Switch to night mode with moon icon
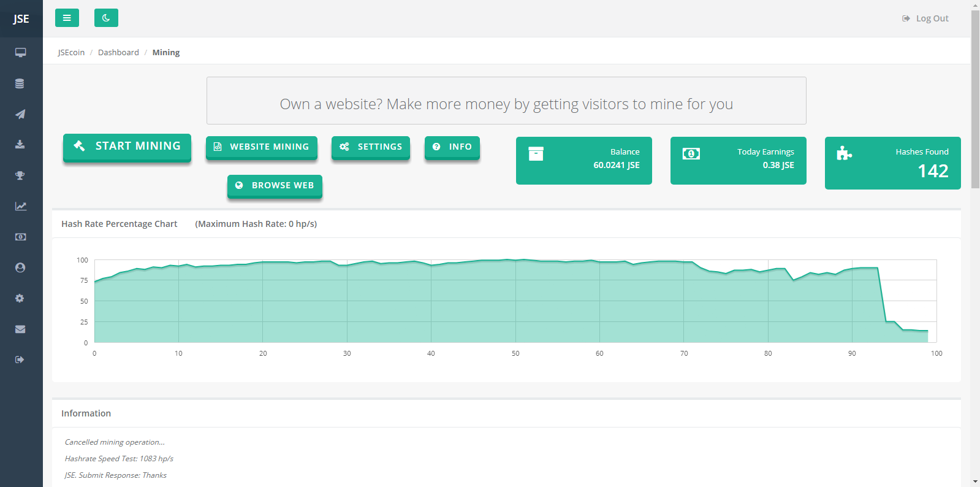Screen dimensions: 980x487 pos(106,18)
